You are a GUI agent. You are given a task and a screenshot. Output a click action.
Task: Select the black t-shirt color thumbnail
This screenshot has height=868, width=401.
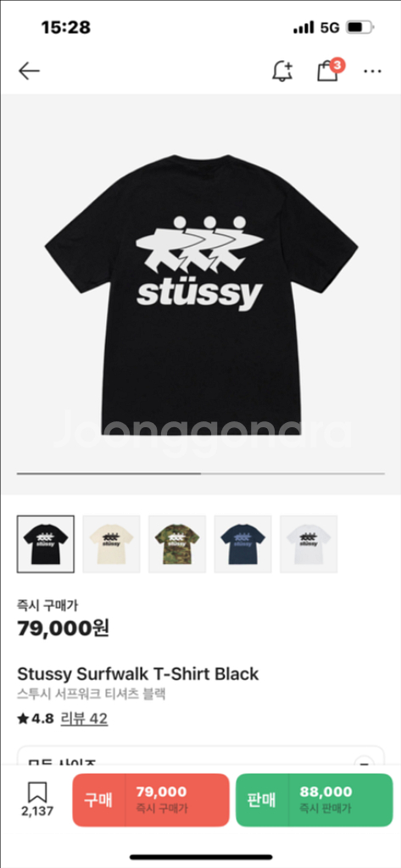[46, 543]
